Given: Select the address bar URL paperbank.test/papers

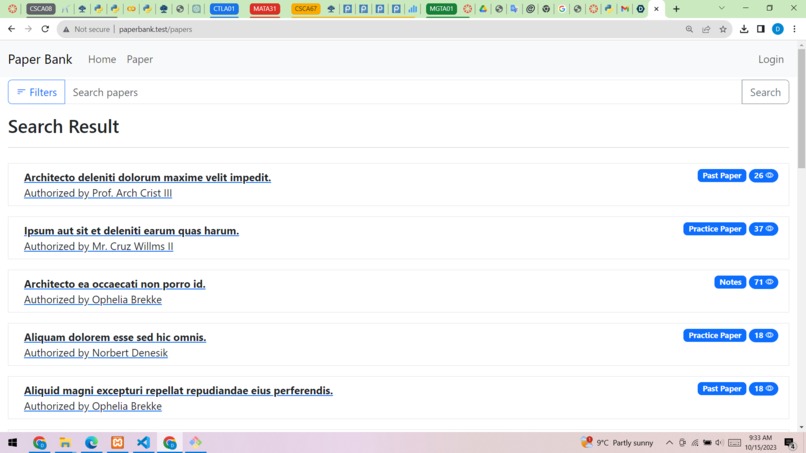Looking at the screenshot, I should click(x=155, y=29).
